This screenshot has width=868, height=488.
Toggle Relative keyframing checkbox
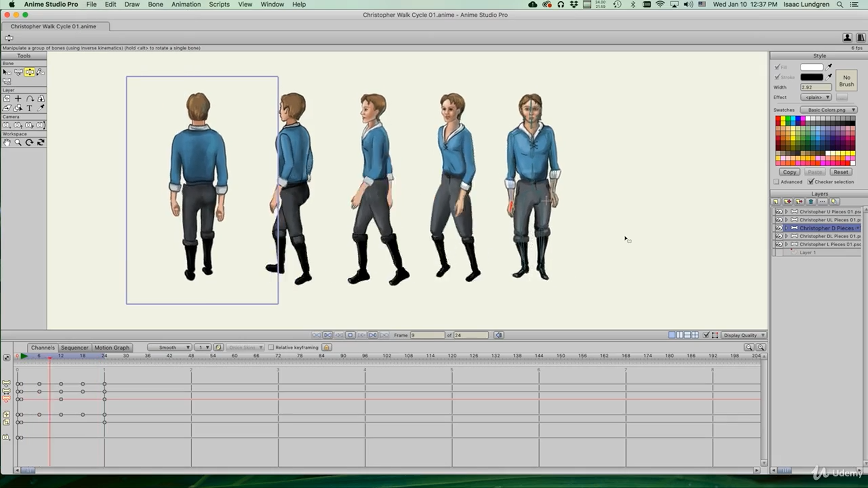(271, 347)
